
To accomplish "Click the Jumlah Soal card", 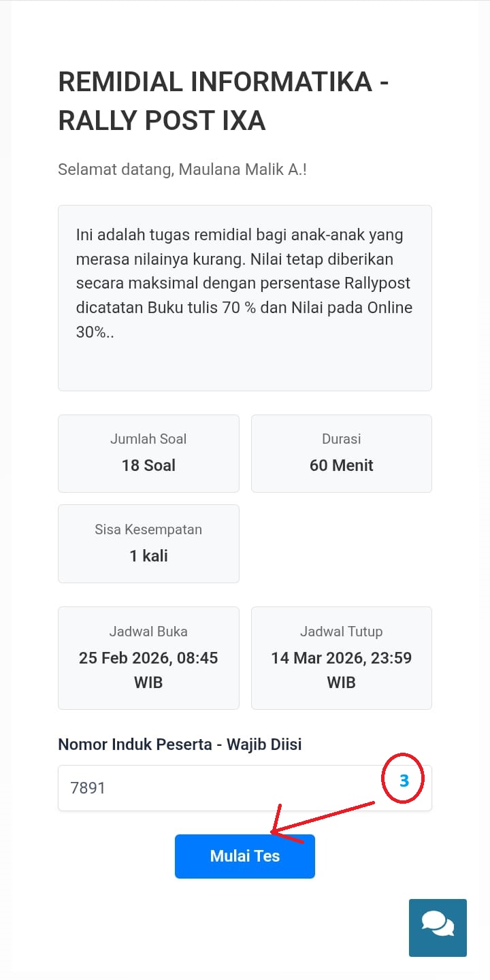I will [x=148, y=453].
